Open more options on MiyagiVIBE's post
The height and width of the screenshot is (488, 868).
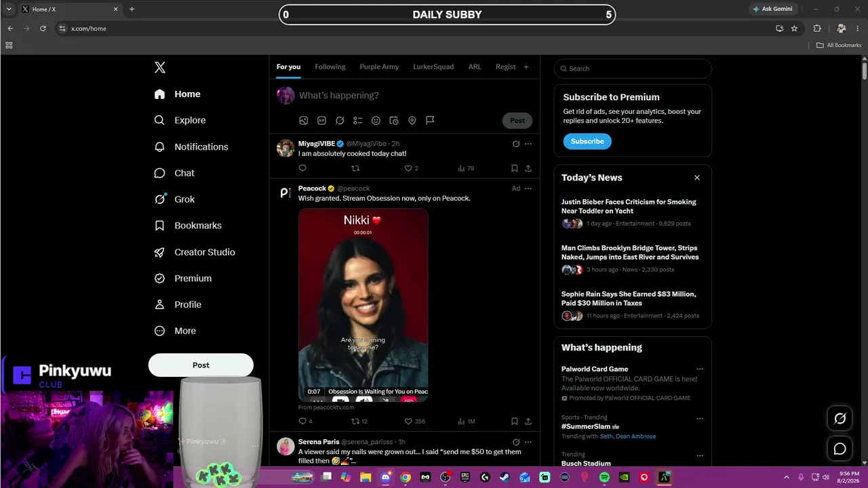[x=528, y=144]
